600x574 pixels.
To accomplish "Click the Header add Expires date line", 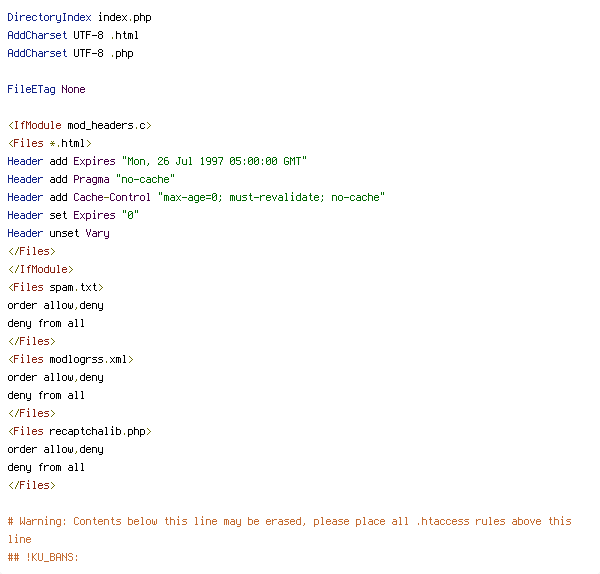I will [157, 161].
